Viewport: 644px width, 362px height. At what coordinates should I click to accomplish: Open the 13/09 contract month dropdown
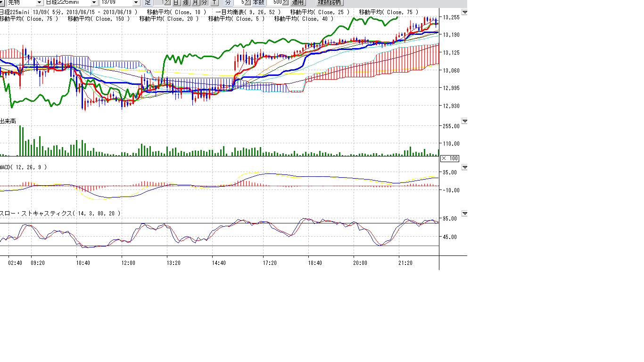136,2
